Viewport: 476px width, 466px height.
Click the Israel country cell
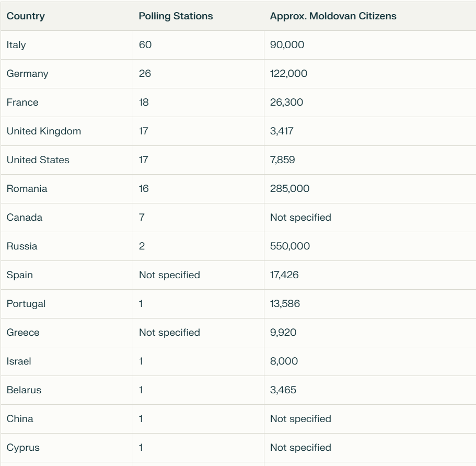click(x=18, y=361)
